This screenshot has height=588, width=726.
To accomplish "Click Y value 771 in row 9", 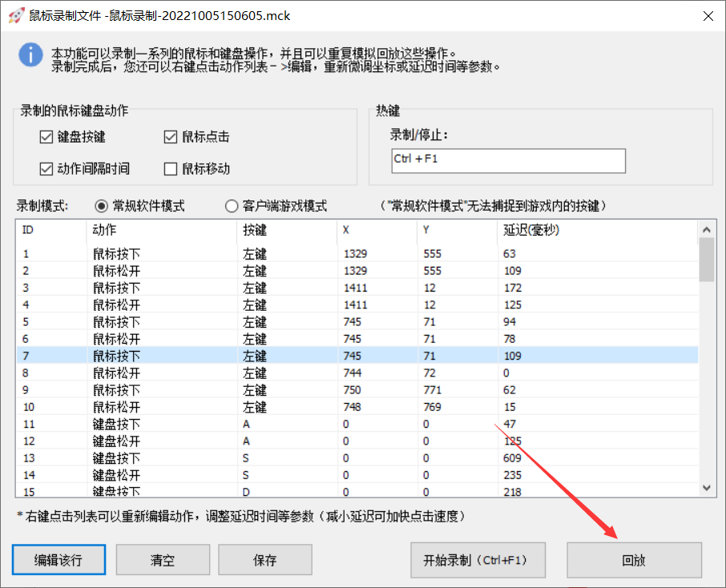I will [x=433, y=390].
